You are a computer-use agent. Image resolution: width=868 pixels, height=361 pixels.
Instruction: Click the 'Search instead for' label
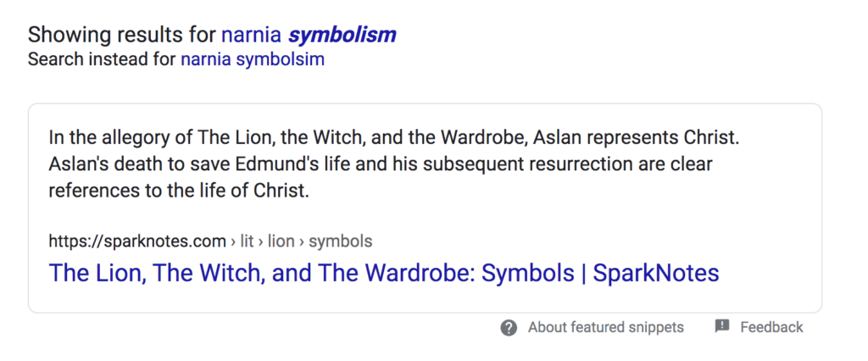click(102, 60)
